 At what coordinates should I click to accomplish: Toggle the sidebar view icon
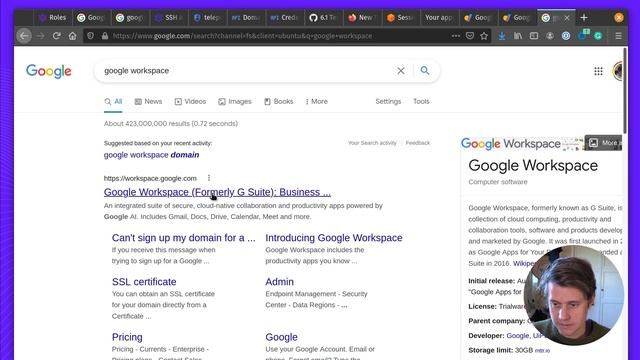534,36
